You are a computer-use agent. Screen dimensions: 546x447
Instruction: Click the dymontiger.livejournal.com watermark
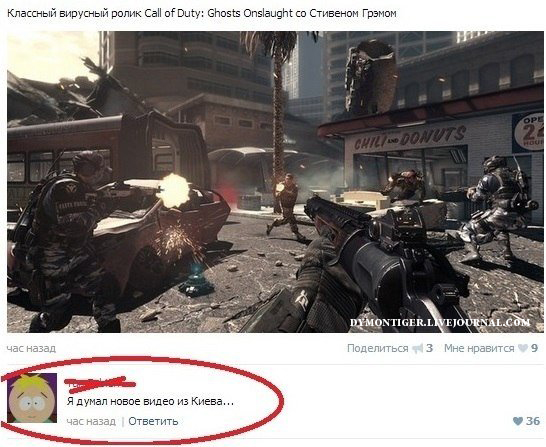440,322
